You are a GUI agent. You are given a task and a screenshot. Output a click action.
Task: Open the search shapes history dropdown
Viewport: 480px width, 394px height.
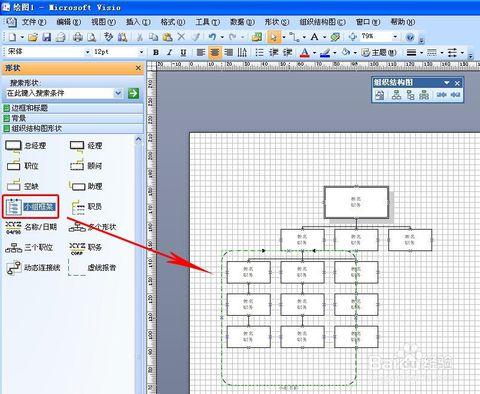click(118, 93)
